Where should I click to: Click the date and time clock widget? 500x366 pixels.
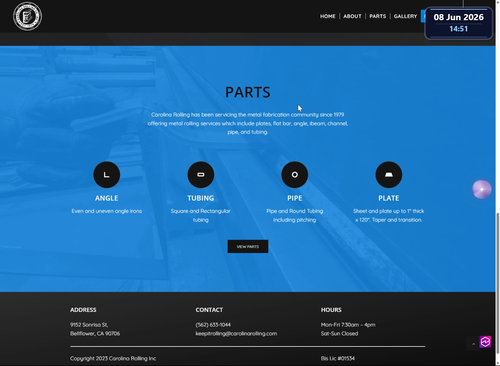pos(459,23)
